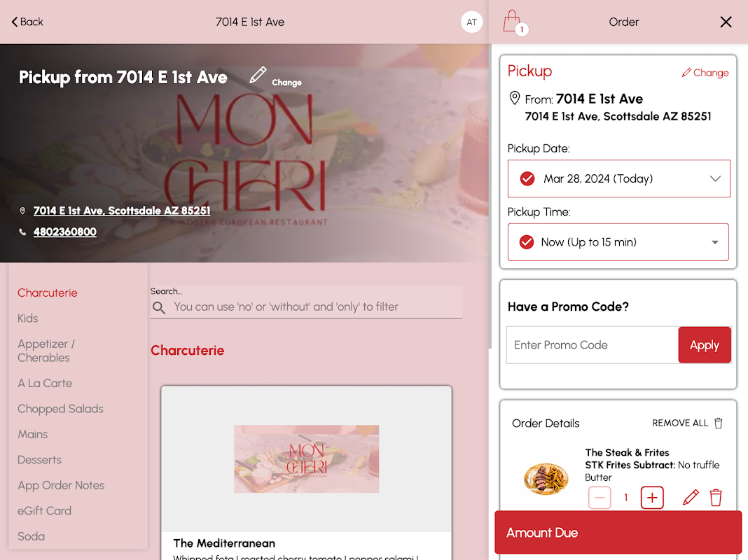
Task: Apply the promo code
Action: [705, 345]
